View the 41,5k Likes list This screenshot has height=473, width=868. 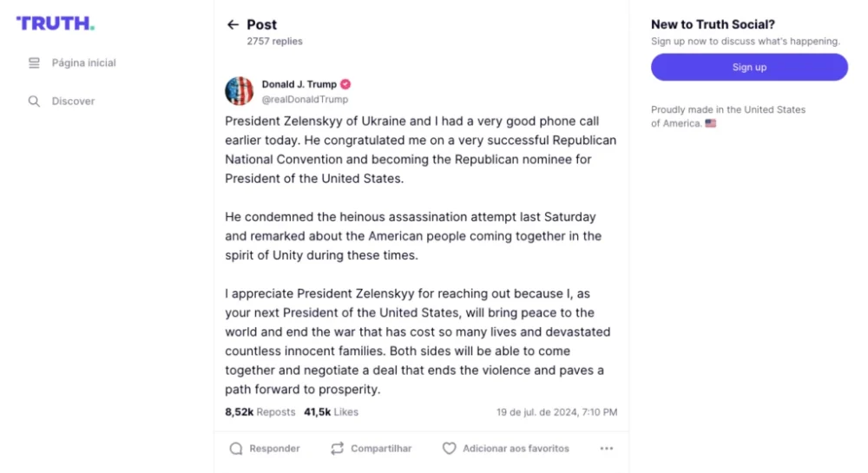click(x=331, y=412)
